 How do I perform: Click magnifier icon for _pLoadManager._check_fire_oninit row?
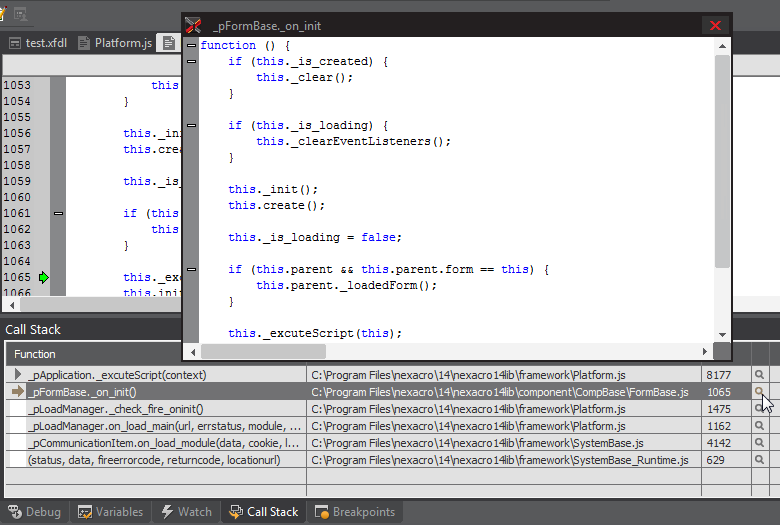pyautogui.click(x=760, y=409)
